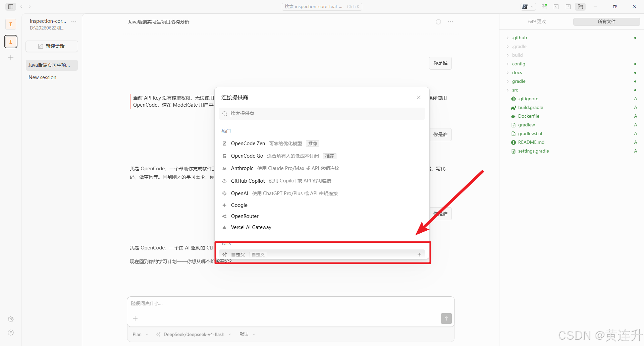Click the Anthropic provider logo

click(224, 169)
